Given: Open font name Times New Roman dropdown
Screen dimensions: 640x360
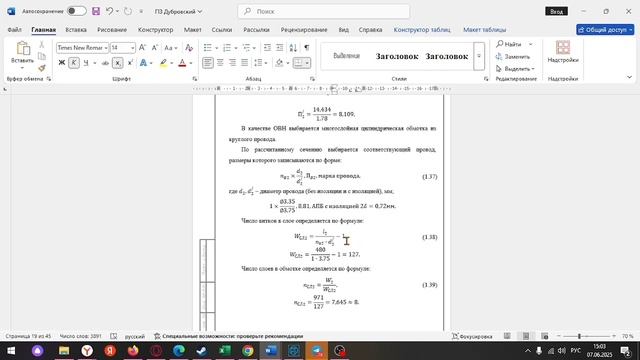Looking at the screenshot, I should click(106, 48).
